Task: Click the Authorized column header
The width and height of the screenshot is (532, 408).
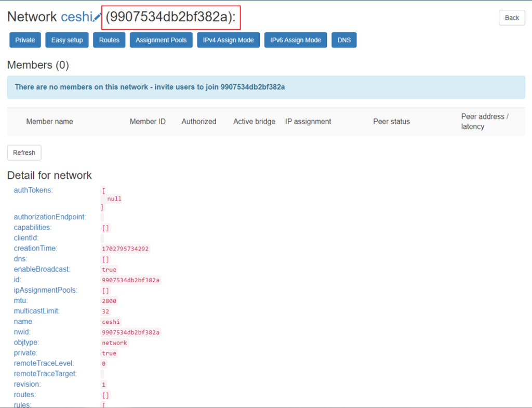Action: tap(198, 122)
